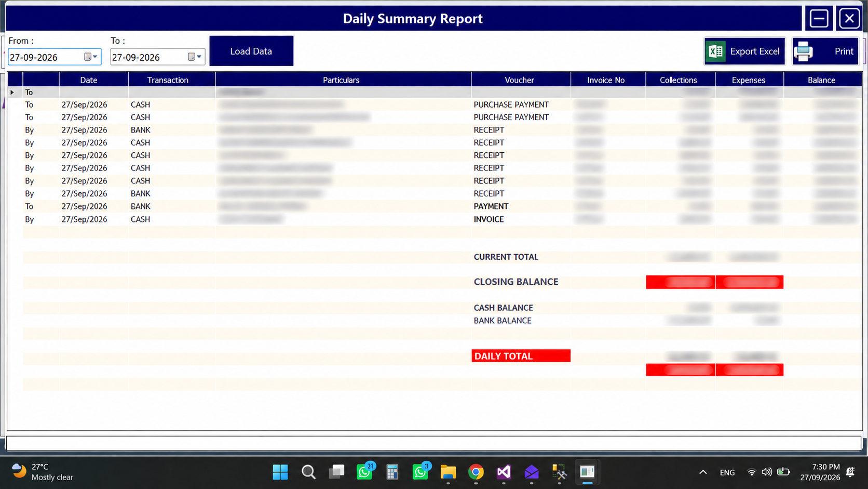Click the Load Data button

coord(251,51)
